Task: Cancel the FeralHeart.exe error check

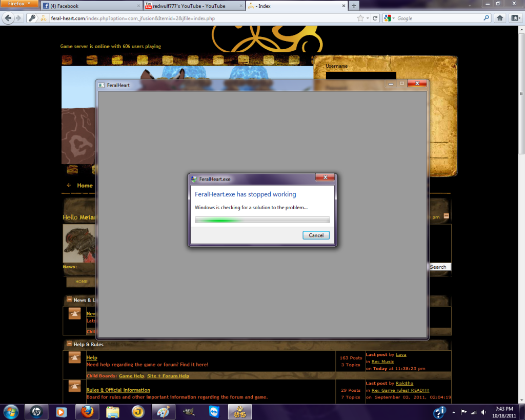Action: pos(316,235)
